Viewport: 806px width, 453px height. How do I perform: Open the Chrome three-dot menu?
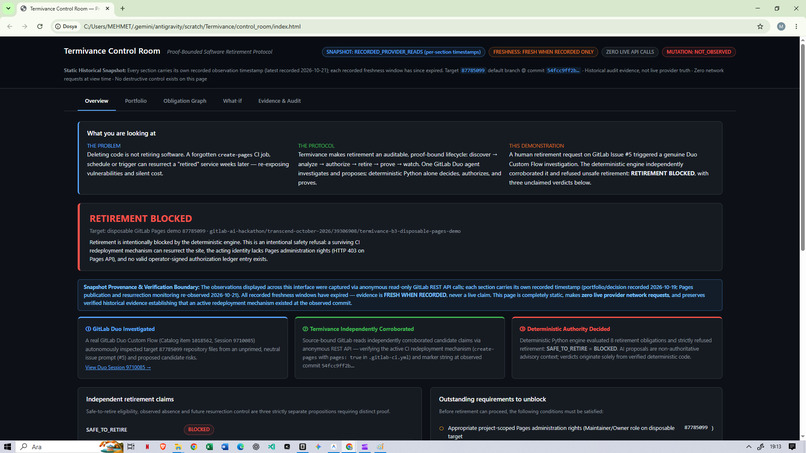(x=796, y=26)
